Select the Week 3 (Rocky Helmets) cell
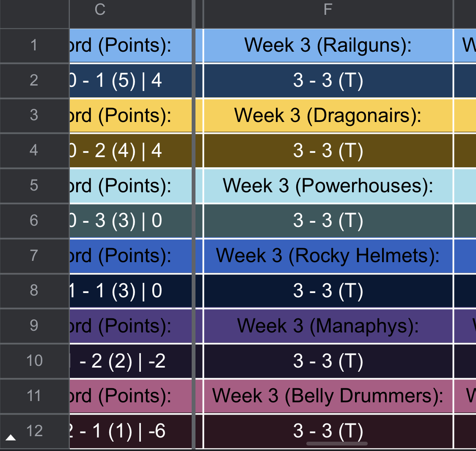Viewport: 476px width, 451px height. click(x=328, y=256)
